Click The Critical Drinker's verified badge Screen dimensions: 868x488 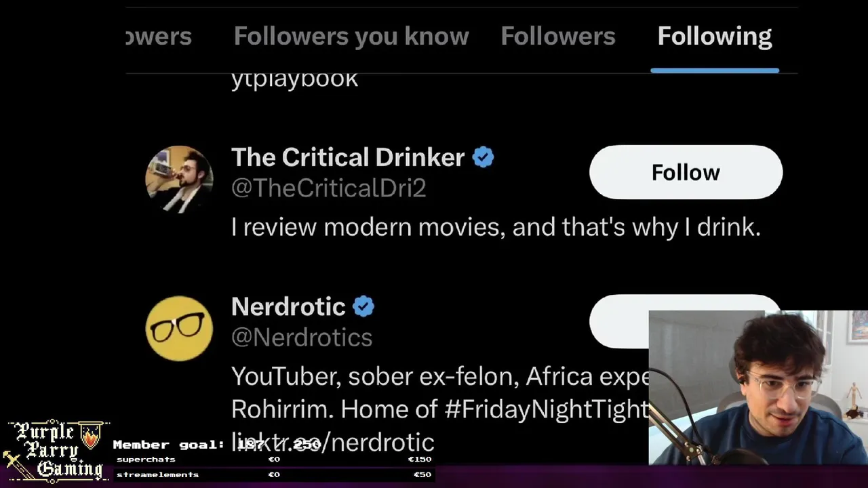pyautogui.click(x=483, y=157)
